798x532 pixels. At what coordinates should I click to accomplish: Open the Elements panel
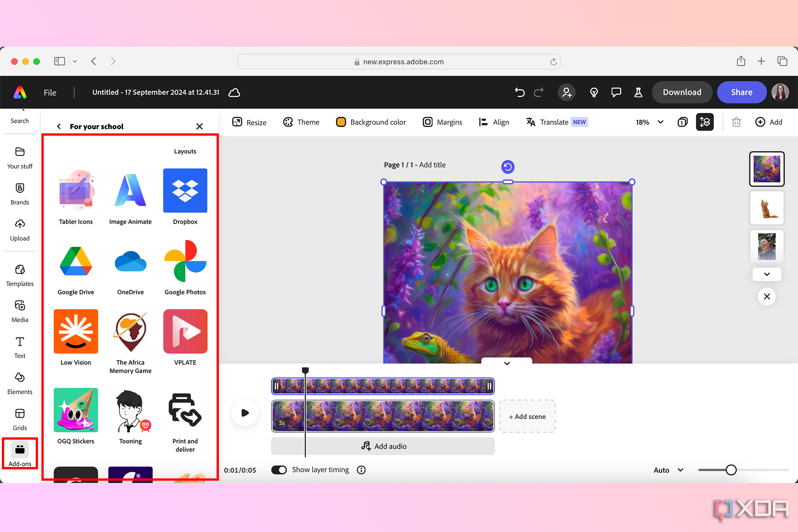click(x=20, y=383)
